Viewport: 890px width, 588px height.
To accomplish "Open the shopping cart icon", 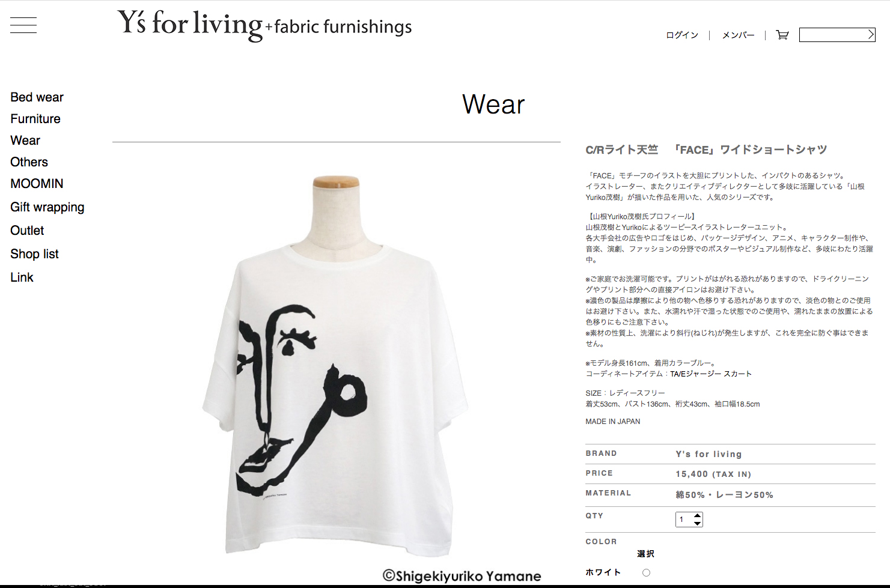I will point(782,35).
